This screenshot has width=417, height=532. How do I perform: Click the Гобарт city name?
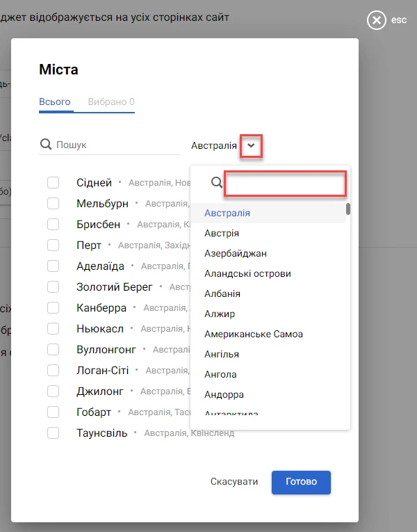click(94, 412)
